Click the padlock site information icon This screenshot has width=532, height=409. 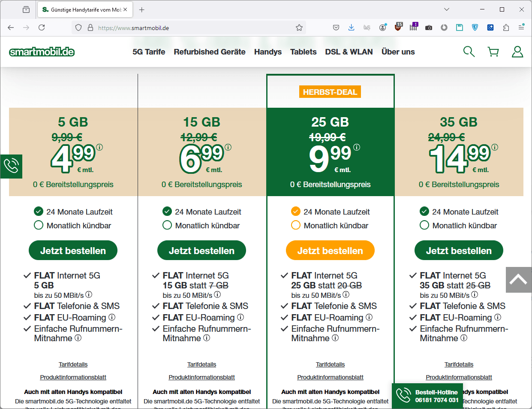pyautogui.click(x=90, y=27)
